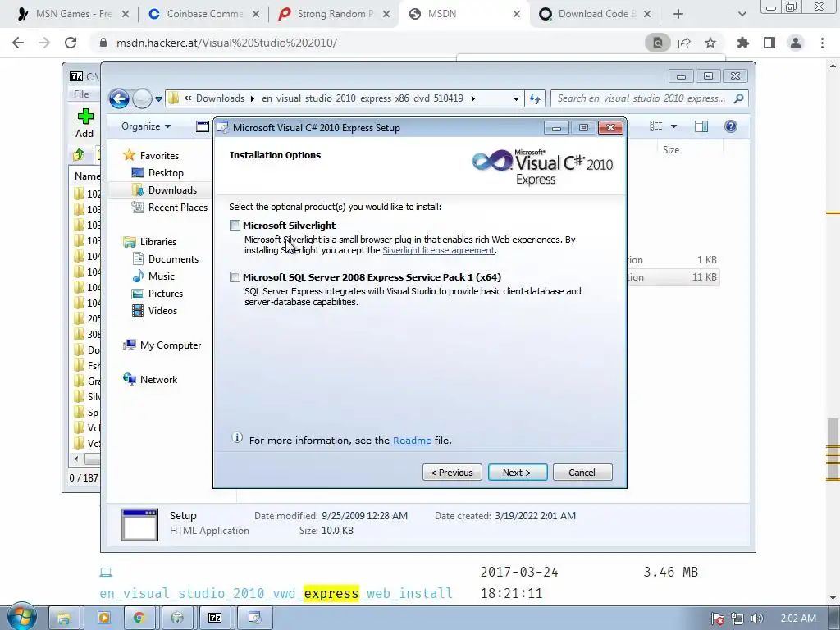Screen dimensions: 840x630
Task: Expand breadcrumb arrow after Downloads
Action: tap(253, 98)
